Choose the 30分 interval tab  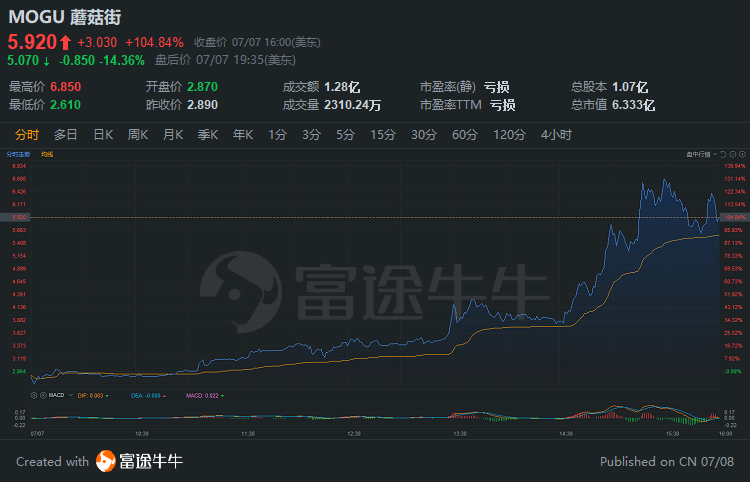(424, 135)
